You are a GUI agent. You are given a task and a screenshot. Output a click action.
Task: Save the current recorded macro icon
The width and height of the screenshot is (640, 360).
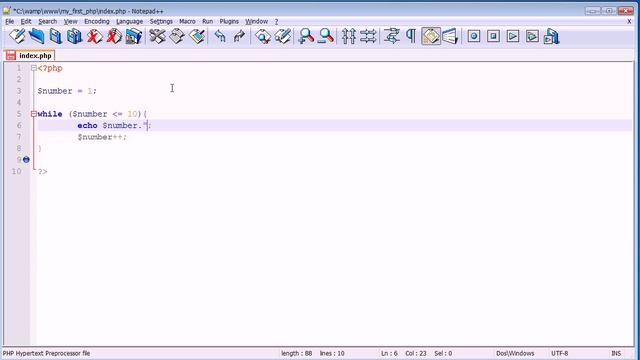click(x=551, y=36)
